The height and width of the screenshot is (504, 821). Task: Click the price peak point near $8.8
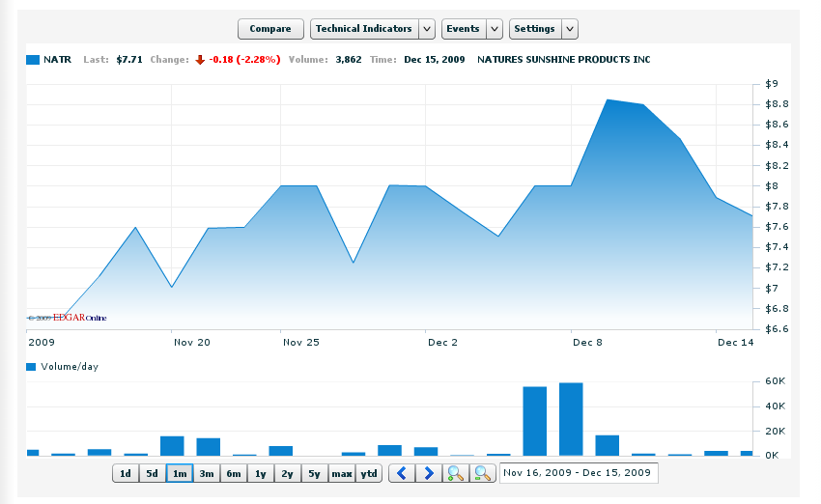click(608, 99)
